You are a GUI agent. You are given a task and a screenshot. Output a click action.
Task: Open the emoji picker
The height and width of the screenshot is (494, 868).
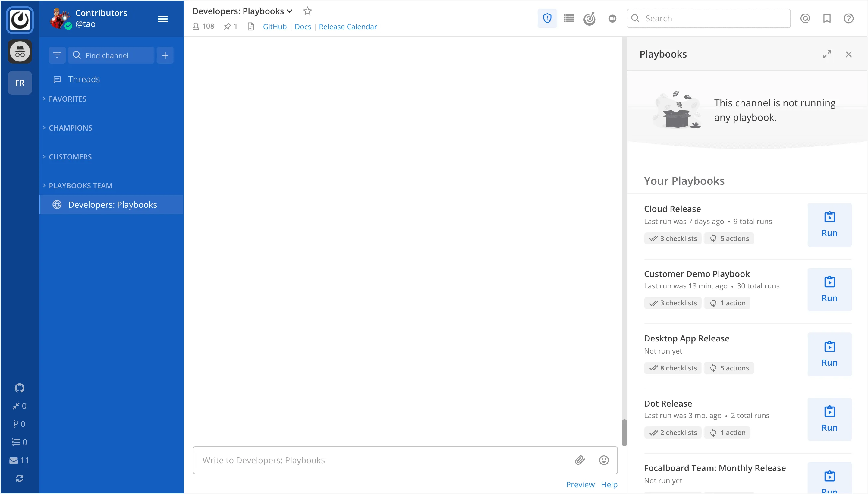(604, 460)
